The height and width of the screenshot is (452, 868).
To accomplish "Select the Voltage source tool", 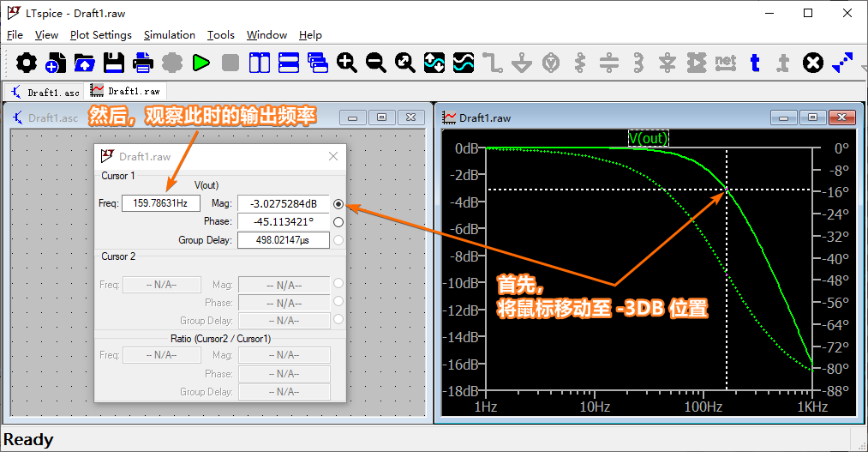I will [x=551, y=63].
